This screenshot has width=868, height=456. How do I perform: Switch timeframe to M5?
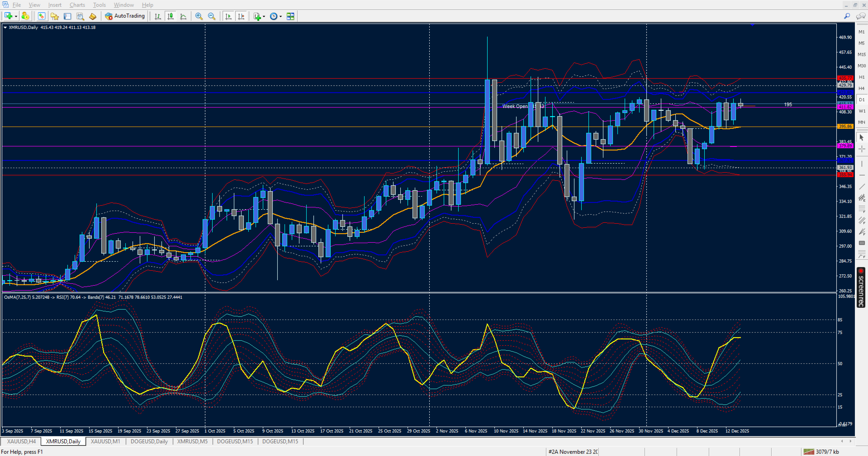[x=862, y=43]
